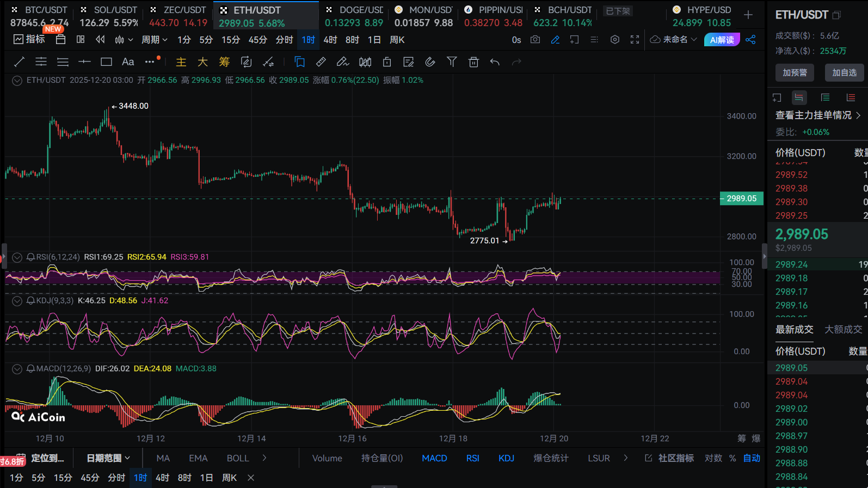Toggle the MACD indicator at the bottom bar
This screenshot has width=868, height=488.
[434, 458]
